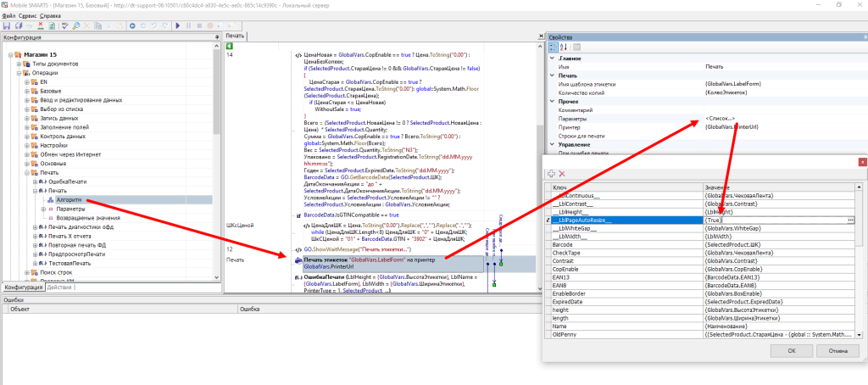The image size is (868, 385).
Task: Edit the {True} value field
Action: (x=775, y=220)
